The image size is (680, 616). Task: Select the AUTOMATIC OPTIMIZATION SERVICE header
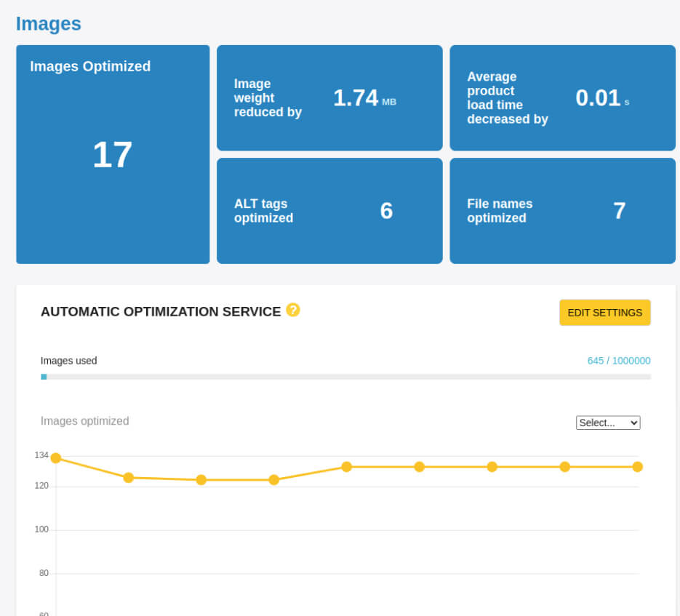161,311
